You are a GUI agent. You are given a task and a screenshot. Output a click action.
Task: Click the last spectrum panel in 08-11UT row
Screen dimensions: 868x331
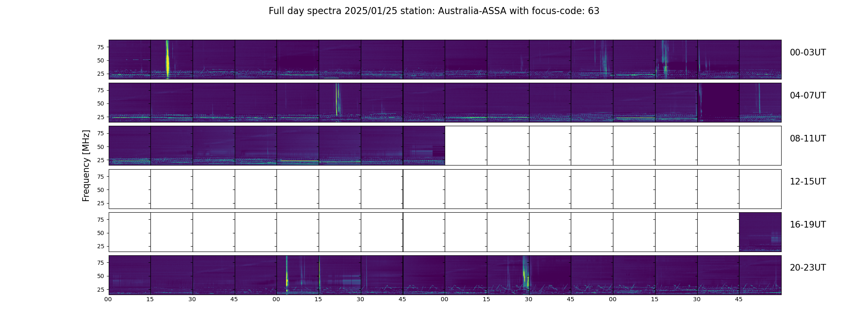[424, 146]
